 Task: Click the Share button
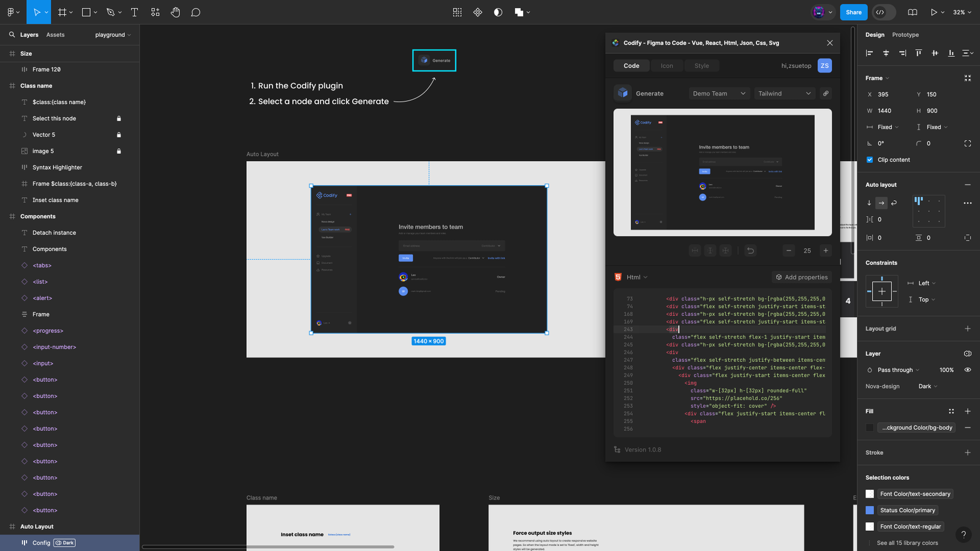point(853,12)
